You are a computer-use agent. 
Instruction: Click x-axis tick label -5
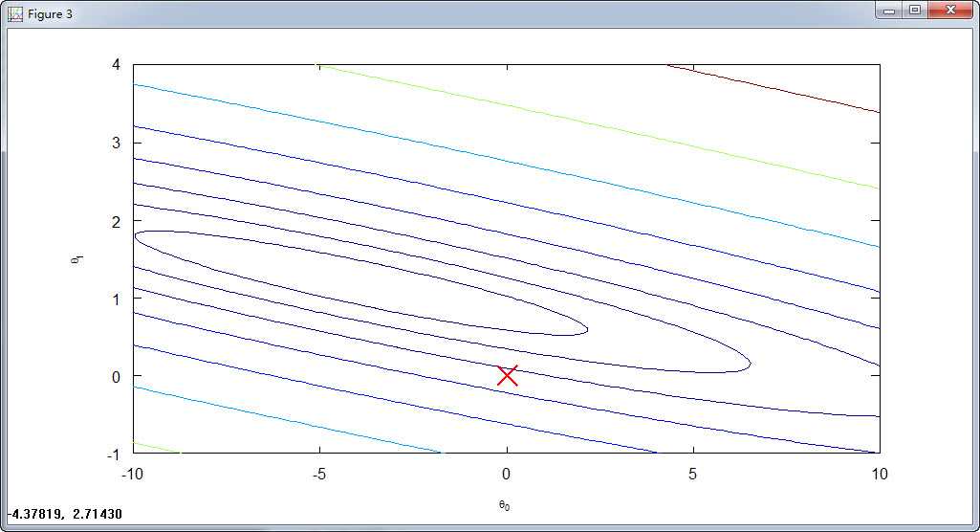(x=318, y=474)
